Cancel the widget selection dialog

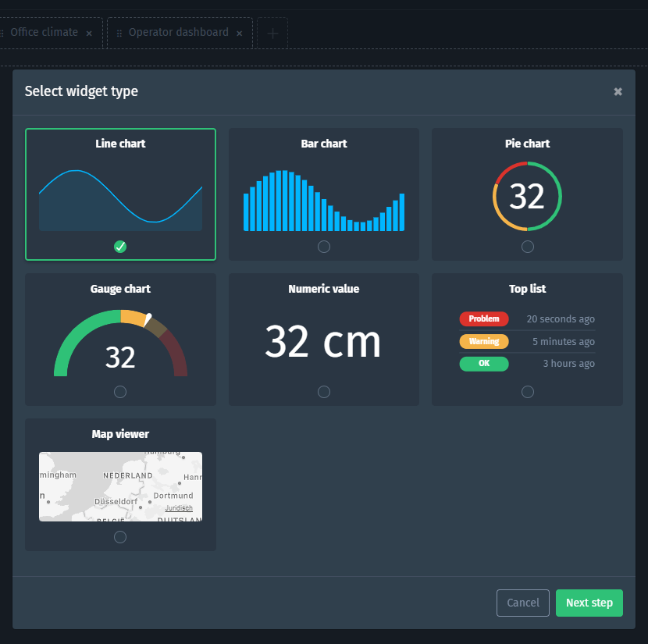pos(522,603)
